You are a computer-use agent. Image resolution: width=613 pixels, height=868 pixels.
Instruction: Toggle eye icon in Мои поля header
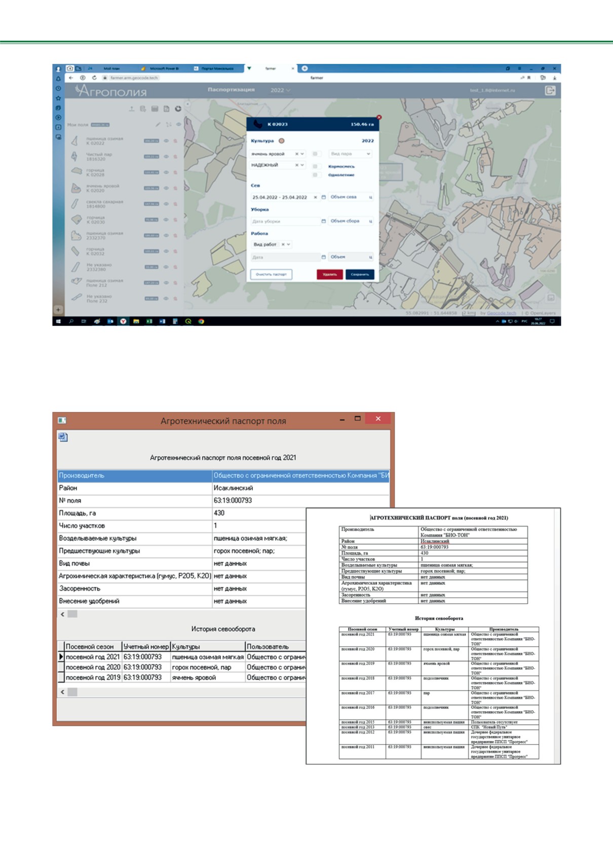(x=178, y=124)
